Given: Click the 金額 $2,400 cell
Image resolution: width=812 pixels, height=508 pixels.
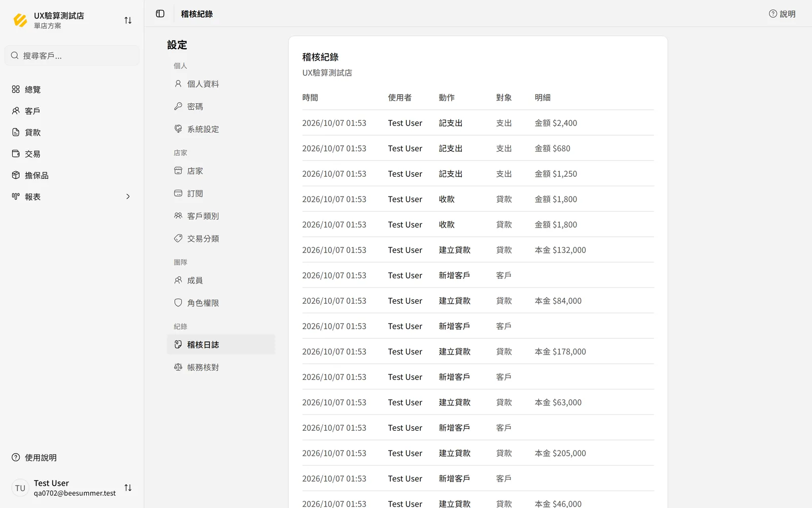Looking at the screenshot, I should click(556, 123).
